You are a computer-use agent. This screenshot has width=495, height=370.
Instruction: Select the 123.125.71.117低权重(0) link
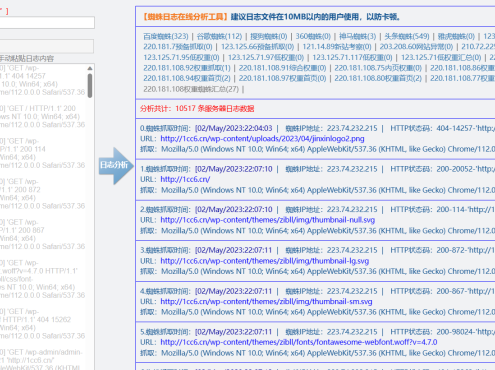point(352,57)
